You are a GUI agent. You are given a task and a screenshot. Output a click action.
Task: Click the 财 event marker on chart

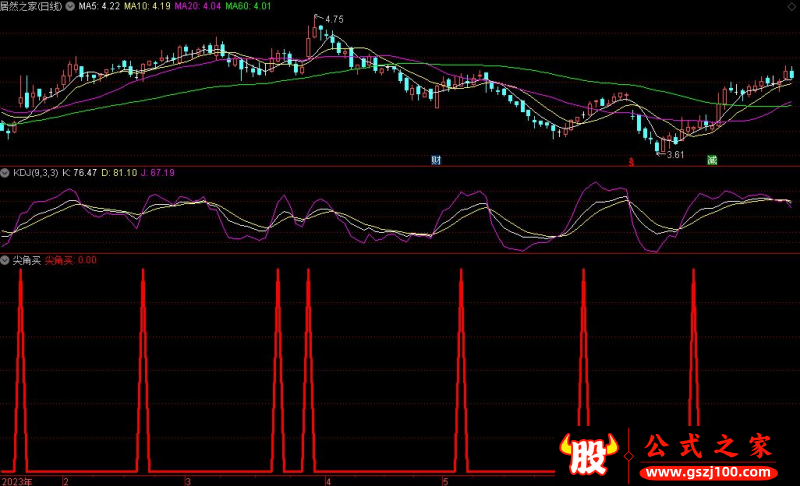click(436, 160)
